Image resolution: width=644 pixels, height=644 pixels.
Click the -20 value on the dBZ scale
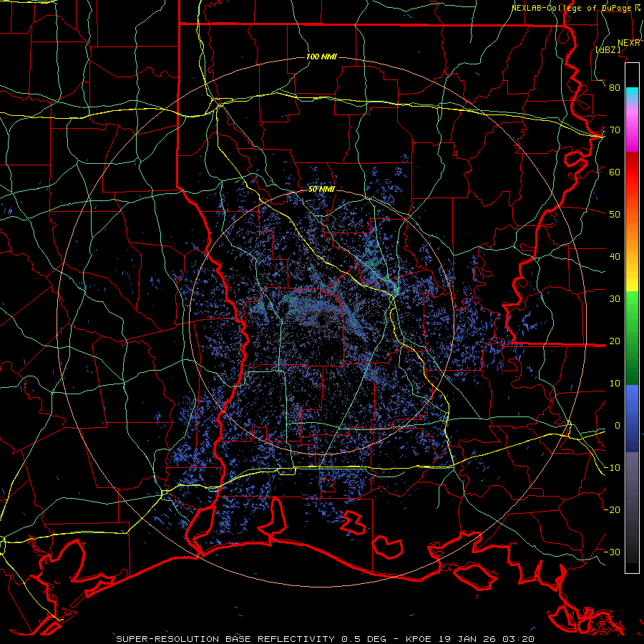612,509
